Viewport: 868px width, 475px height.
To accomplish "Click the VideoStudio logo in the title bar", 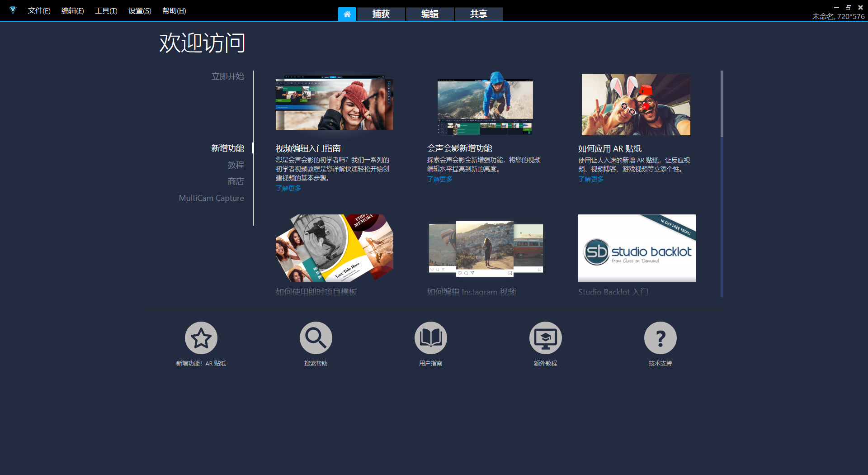I will 13,10.
